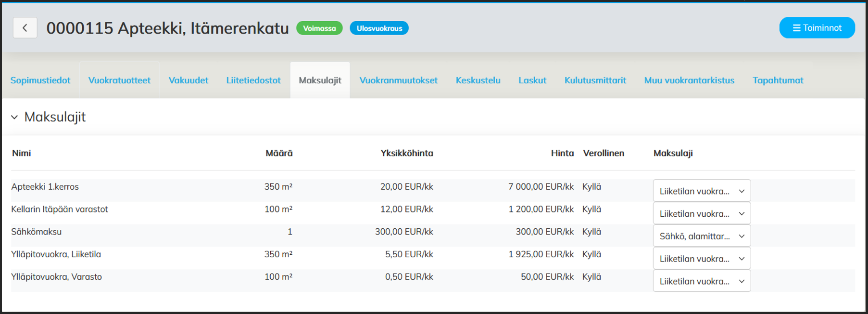
Task: Go to the Vakuudet tab
Action: tap(188, 80)
